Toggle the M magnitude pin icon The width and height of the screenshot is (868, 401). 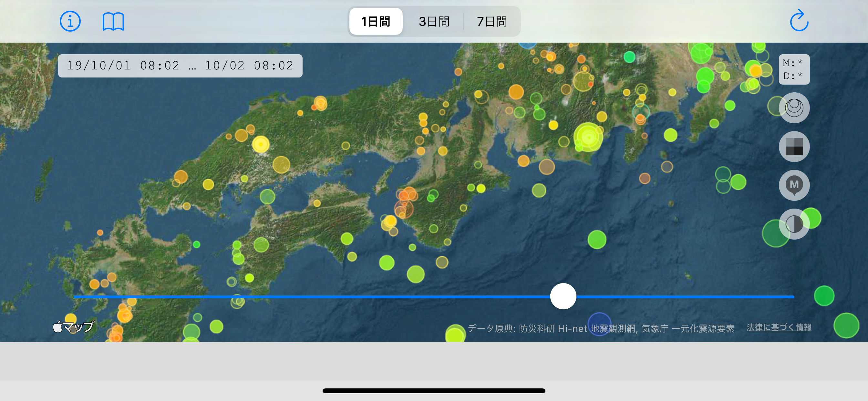tap(794, 185)
